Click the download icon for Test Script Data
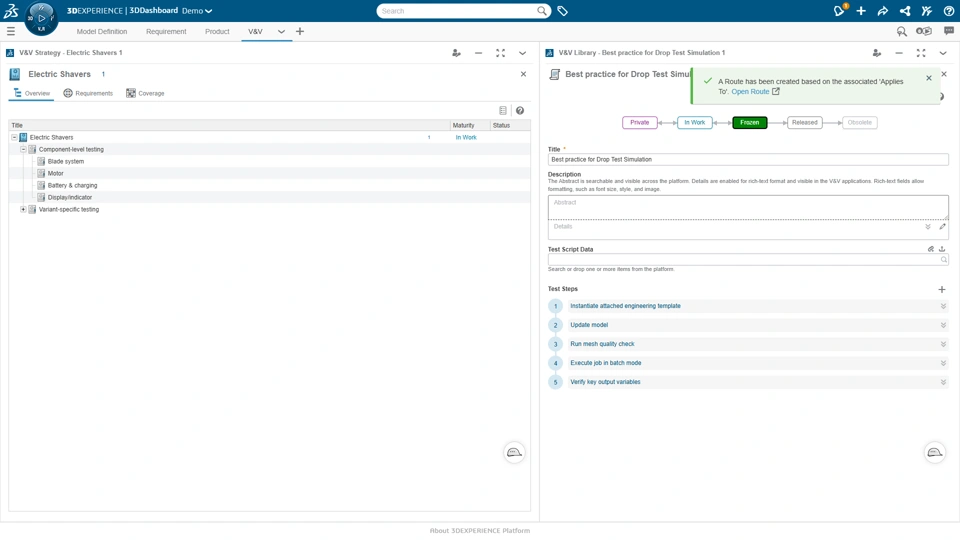Screen dimensions: 960x540 (942, 249)
